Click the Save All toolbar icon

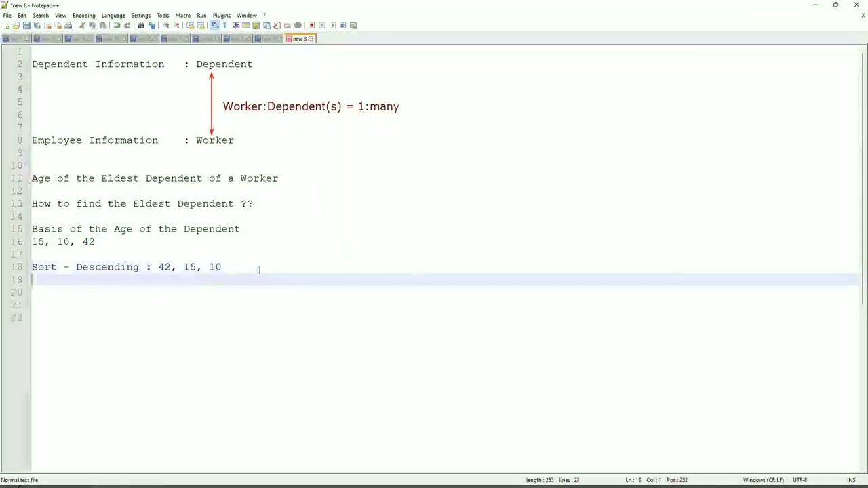coord(37,26)
